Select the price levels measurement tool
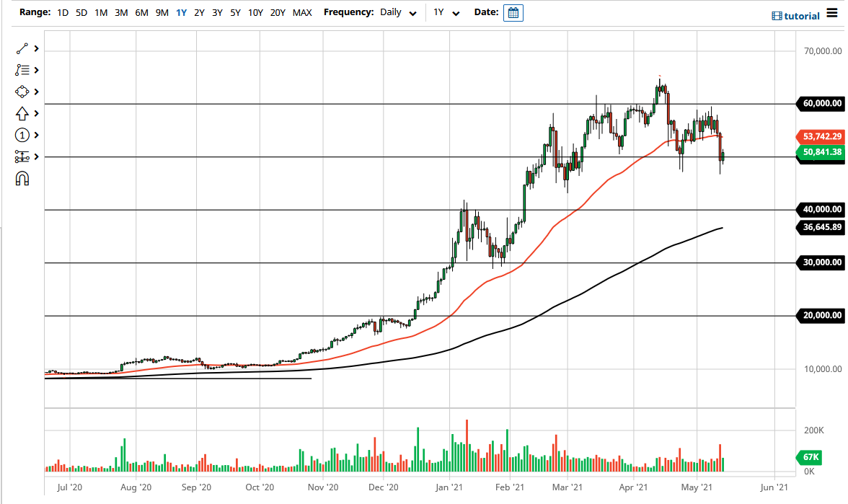Screen dimensions: 848x504 20,156
